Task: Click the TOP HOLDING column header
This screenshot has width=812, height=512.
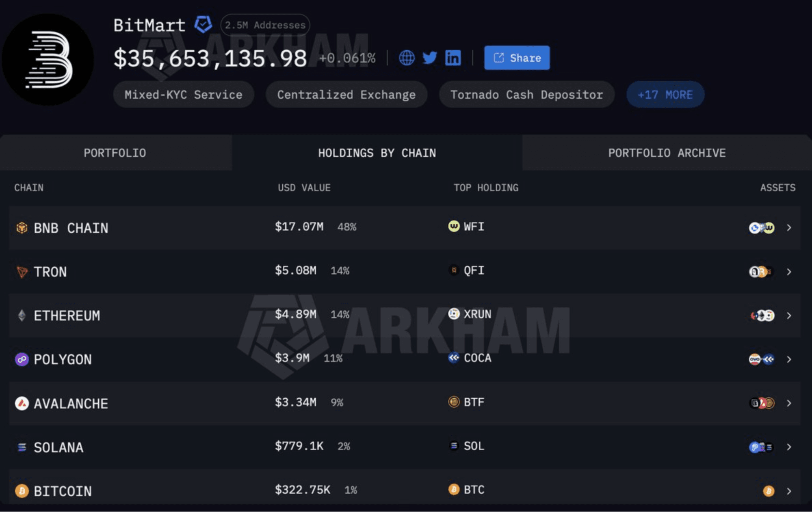Action: pyautogui.click(x=486, y=188)
